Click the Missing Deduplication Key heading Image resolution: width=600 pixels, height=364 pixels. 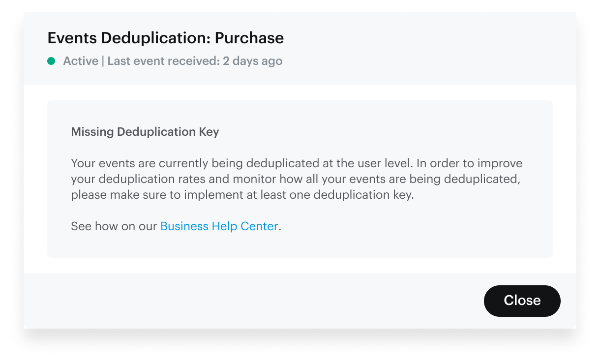[x=145, y=131]
